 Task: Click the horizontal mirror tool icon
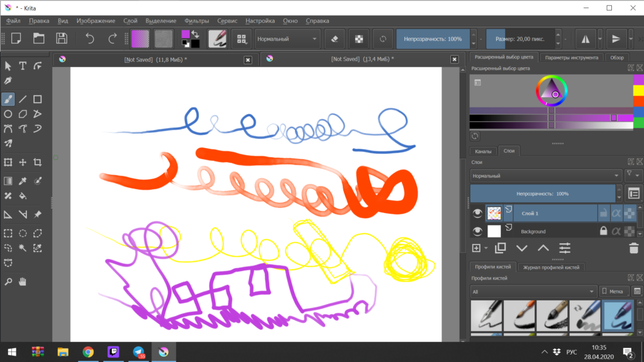point(586,38)
